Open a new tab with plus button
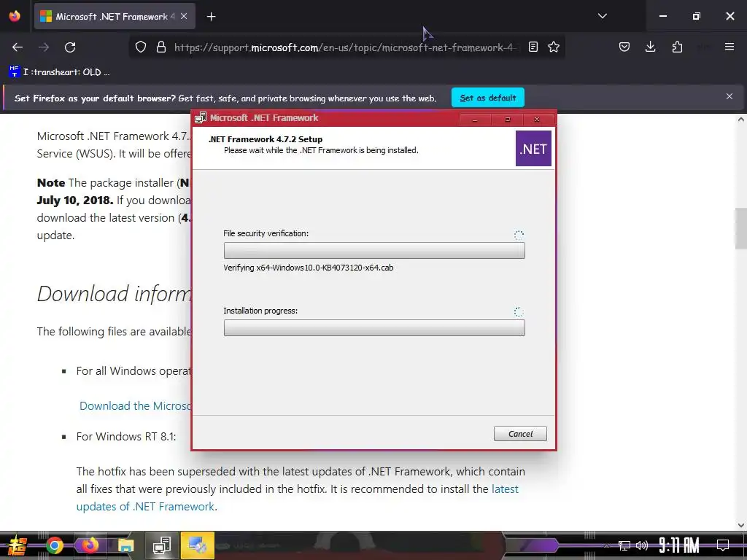This screenshot has width=747, height=560. 212,17
